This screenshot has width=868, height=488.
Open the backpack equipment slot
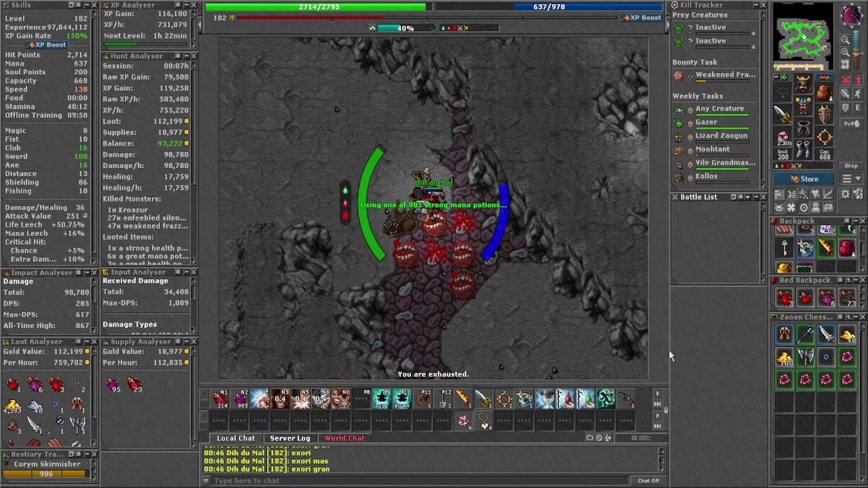(x=825, y=92)
